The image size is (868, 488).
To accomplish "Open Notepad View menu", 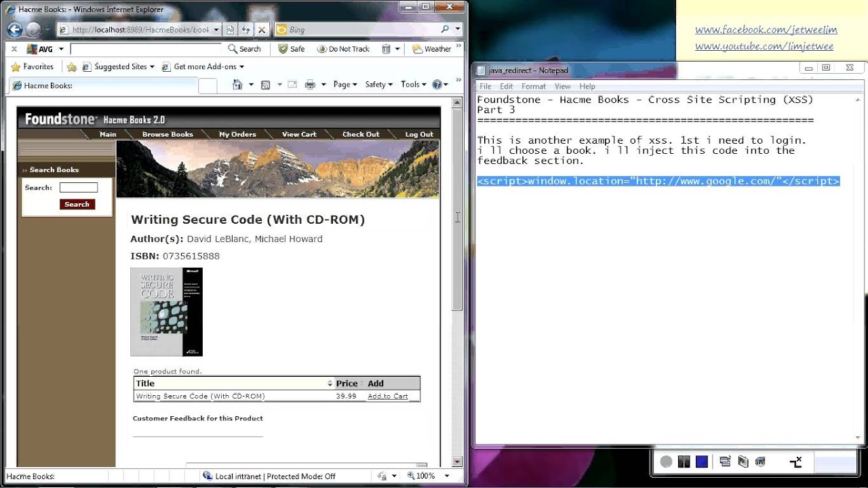I will point(563,86).
